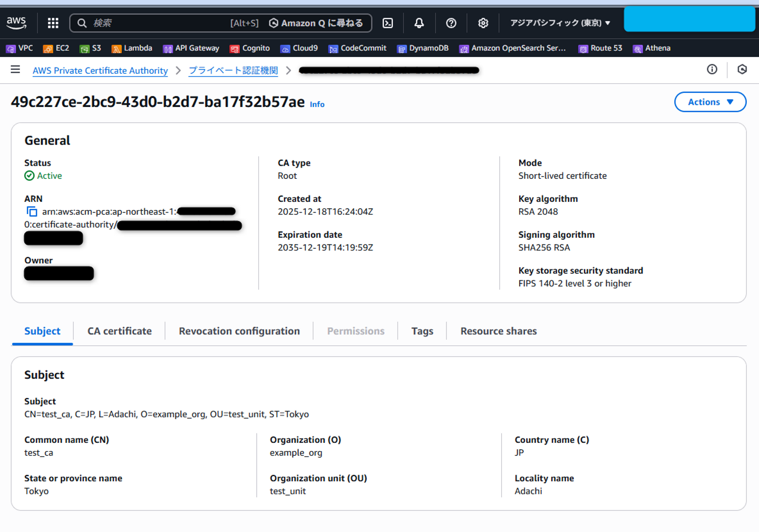
Task: Click the Common name value test_ca
Action: coord(38,452)
